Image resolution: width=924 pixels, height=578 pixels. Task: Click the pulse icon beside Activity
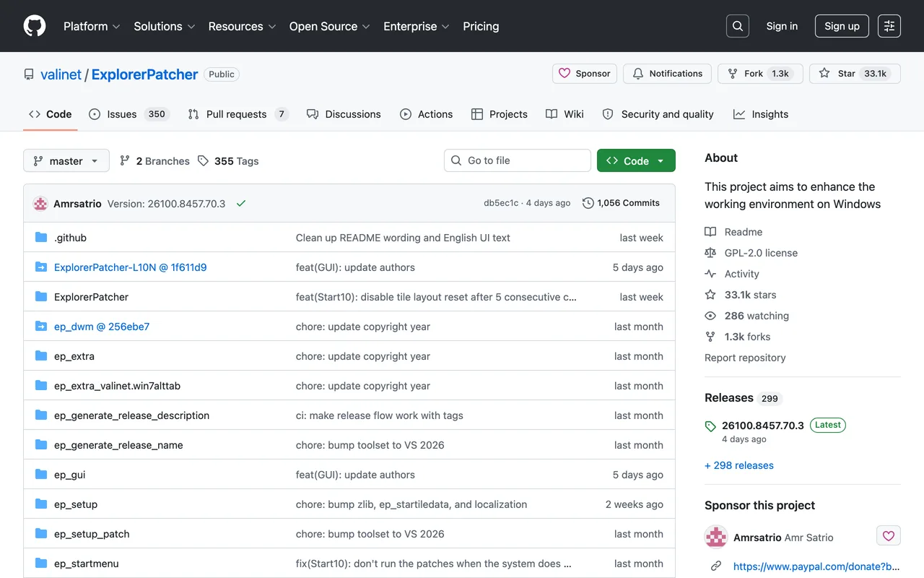point(710,274)
